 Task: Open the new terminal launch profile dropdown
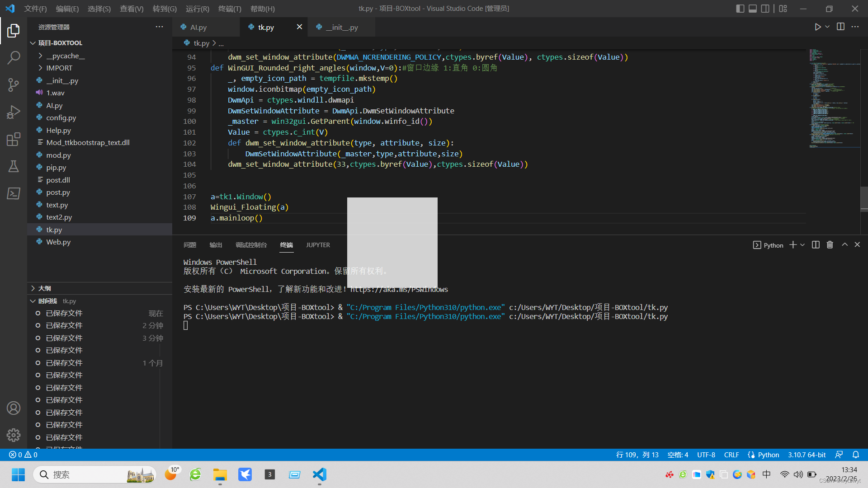point(802,245)
